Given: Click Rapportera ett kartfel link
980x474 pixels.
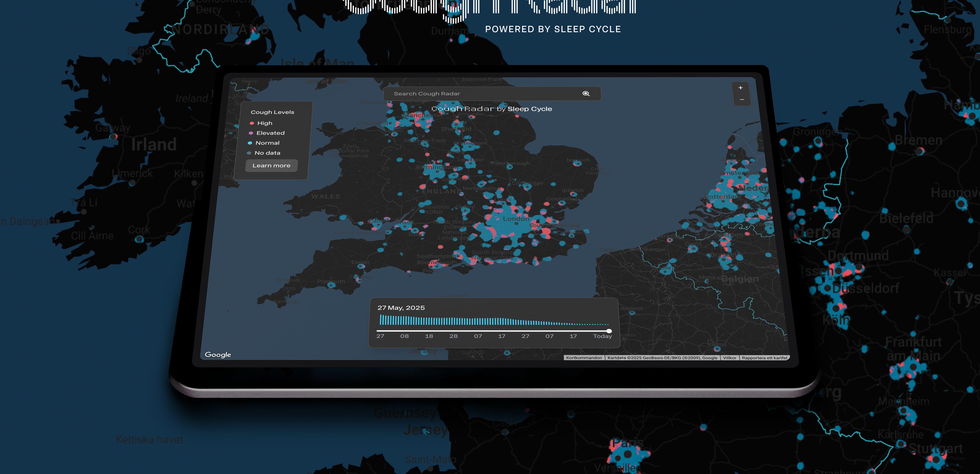Looking at the screenshot, I should 765,358.
